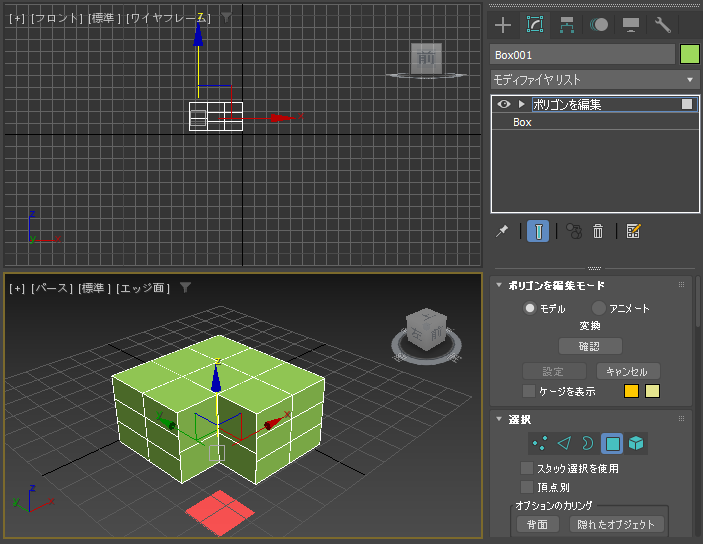
Task: Click the pale yellow cage color swatch
Action: tap(652, 391)
